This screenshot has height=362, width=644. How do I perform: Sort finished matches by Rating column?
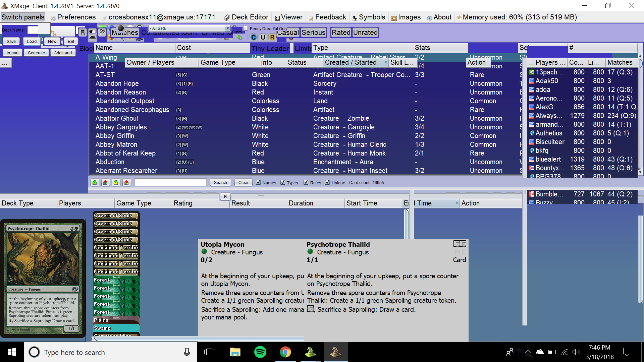(200, 203)
